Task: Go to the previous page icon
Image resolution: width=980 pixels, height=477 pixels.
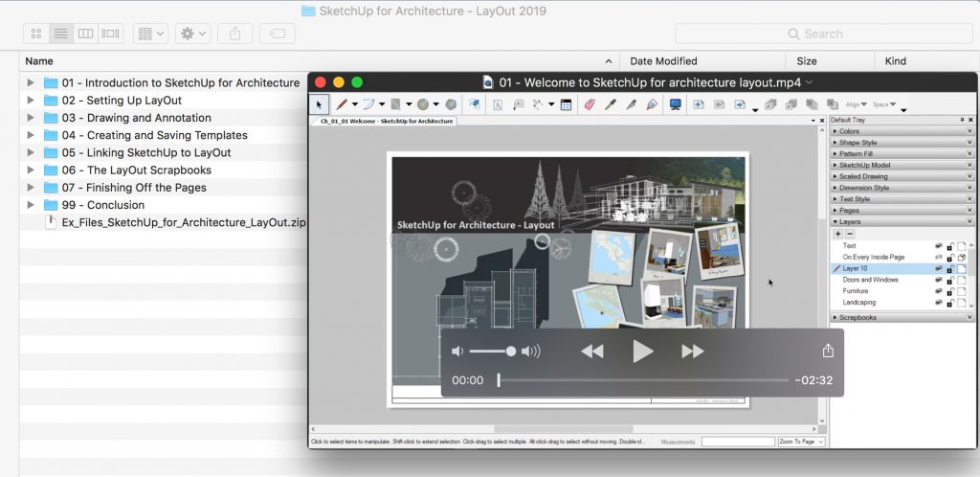Action: 719,104
